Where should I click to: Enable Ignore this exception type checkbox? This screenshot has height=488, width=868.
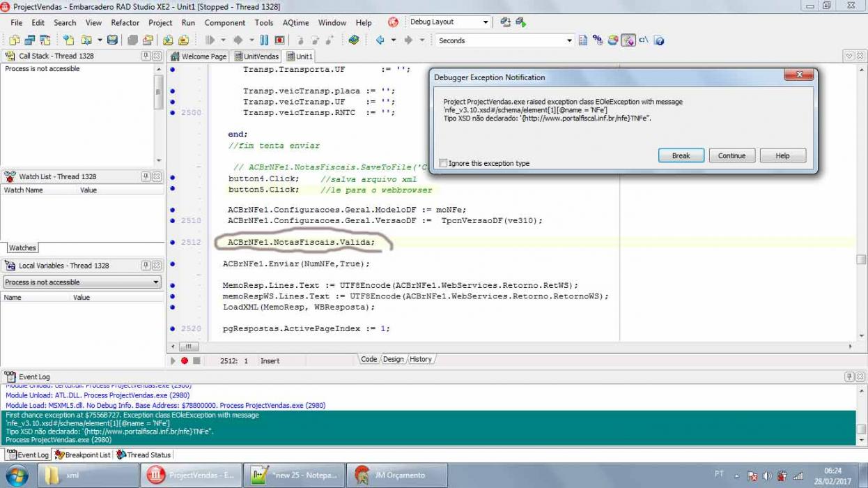coord(443,163)
